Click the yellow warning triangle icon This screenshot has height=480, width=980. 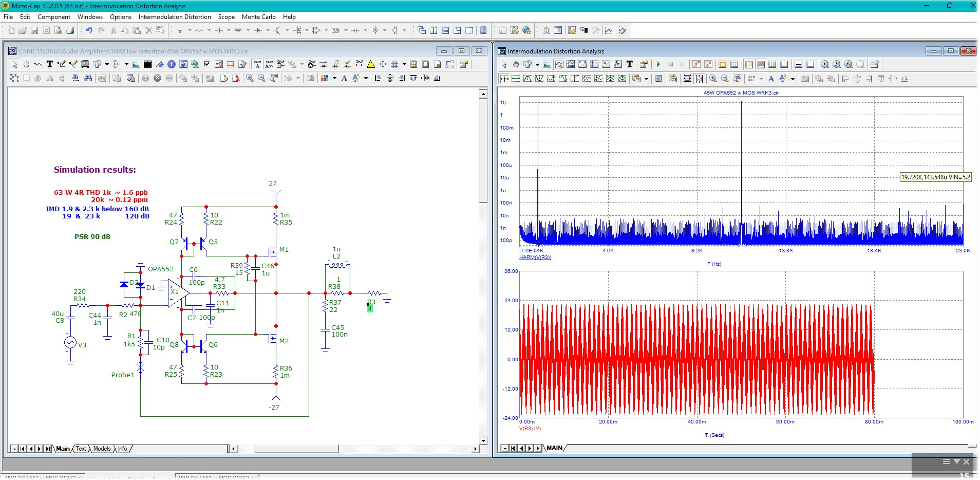pyautogui.click(x=370, y=64)
